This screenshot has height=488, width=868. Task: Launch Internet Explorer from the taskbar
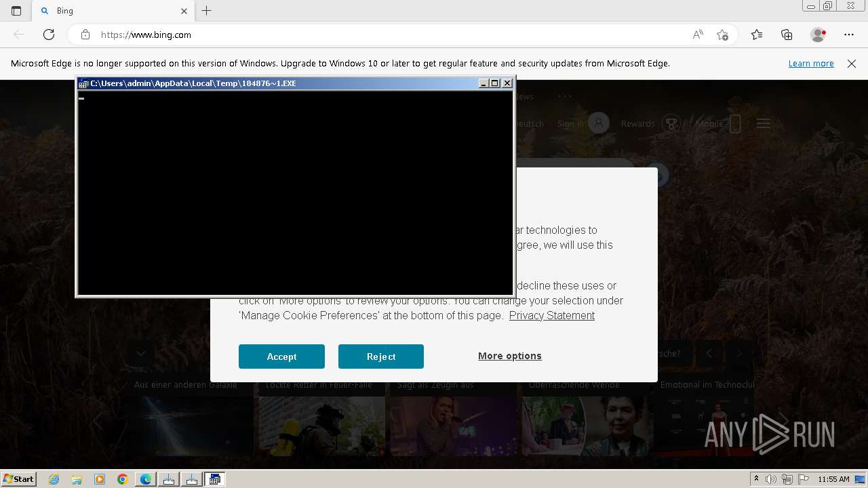[54, 479]
